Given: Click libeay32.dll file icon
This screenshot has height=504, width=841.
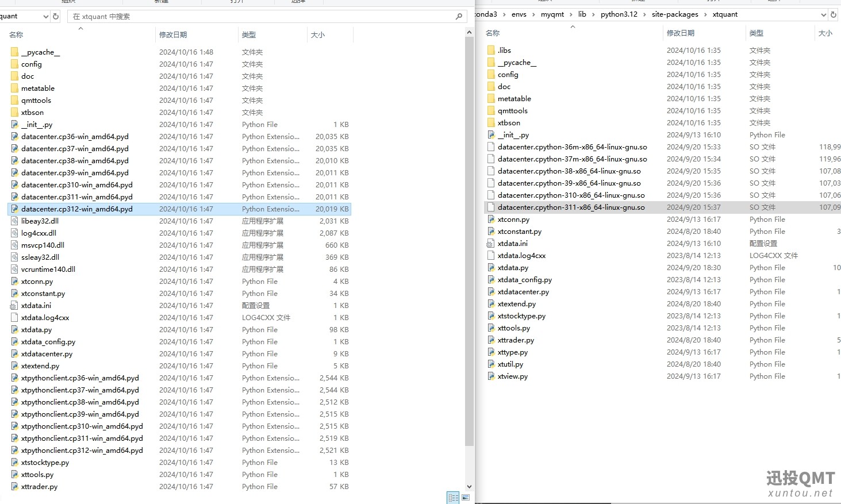Looking at the screenshot, I should pyautogui.click(x=14, y=221).
